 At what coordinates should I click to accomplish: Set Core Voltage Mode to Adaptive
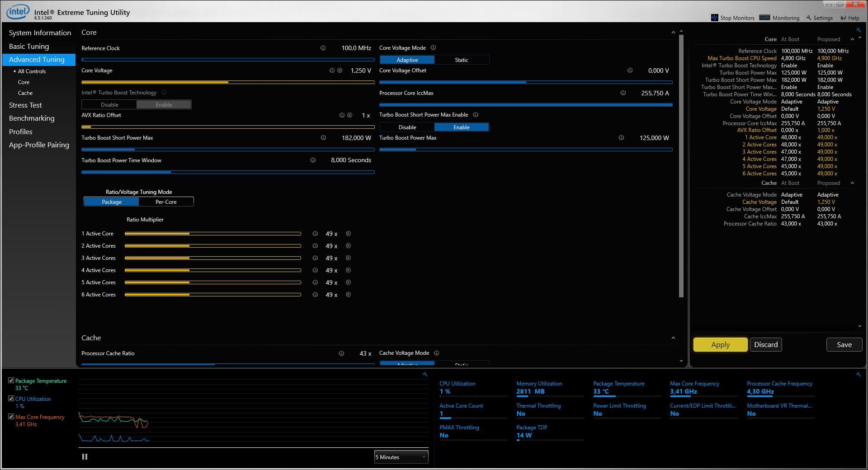pyautogui.click(x=407, y=60)
